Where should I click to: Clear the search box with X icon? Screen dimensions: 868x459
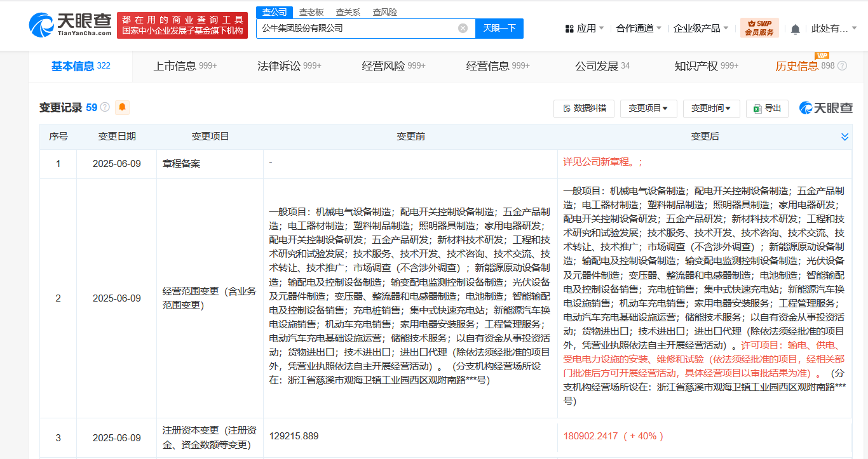click(x=463, y=28)
